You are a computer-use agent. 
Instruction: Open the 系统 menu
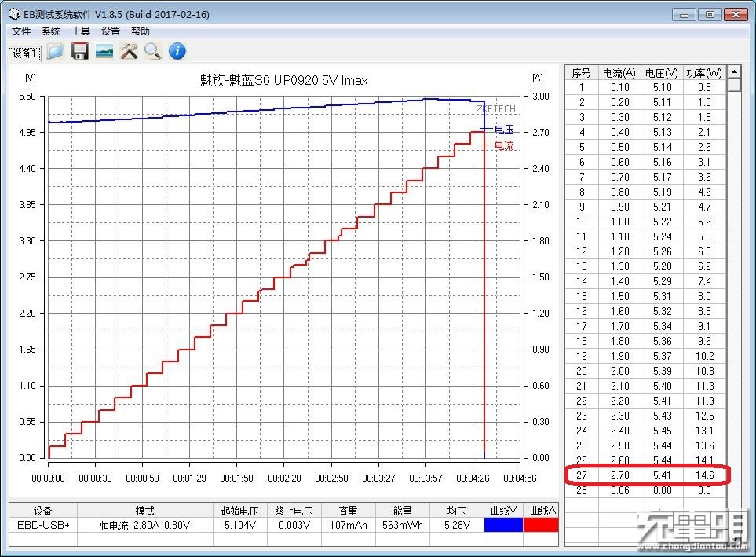51,31
